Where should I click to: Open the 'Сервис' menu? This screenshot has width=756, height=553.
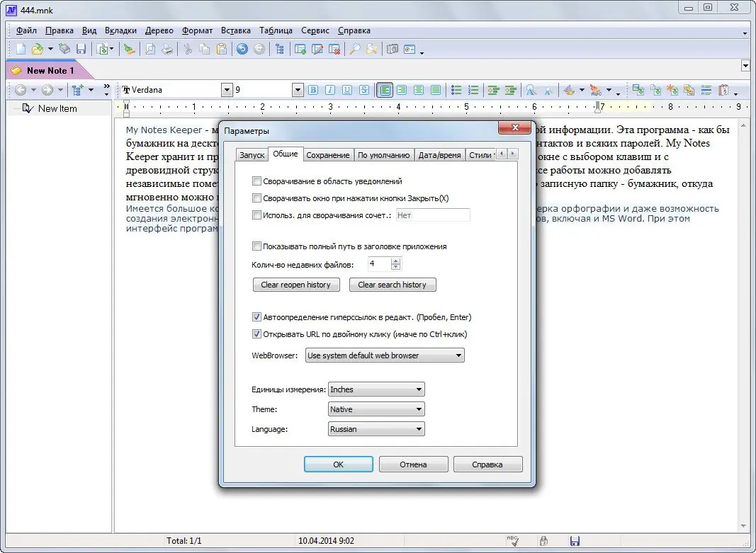pyautogui.click(x=315, y=30)
